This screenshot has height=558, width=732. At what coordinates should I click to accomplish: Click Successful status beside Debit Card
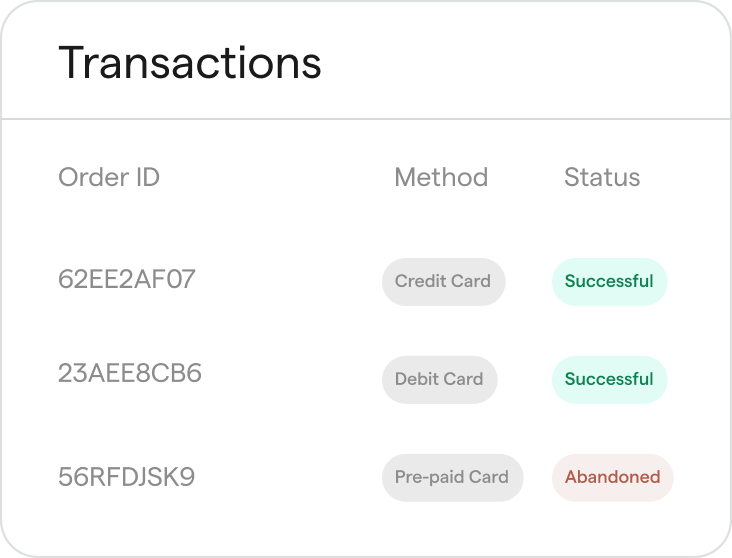coord(609,379)
